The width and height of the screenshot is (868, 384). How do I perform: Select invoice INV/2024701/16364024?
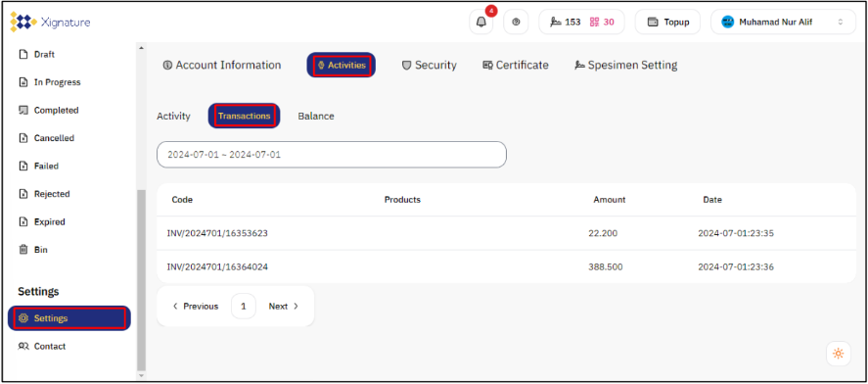[x=217, y=266]
